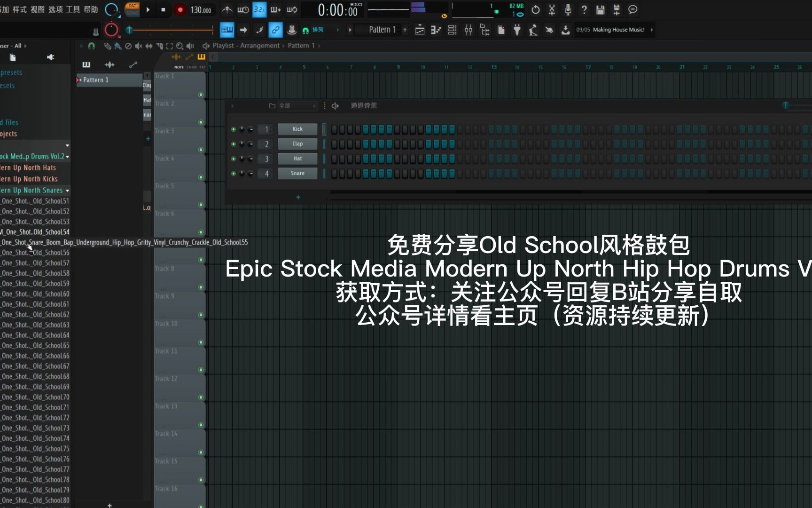Toggle the link/multilink controllers icon
This screenshot has width=812, height=508.
275,30
